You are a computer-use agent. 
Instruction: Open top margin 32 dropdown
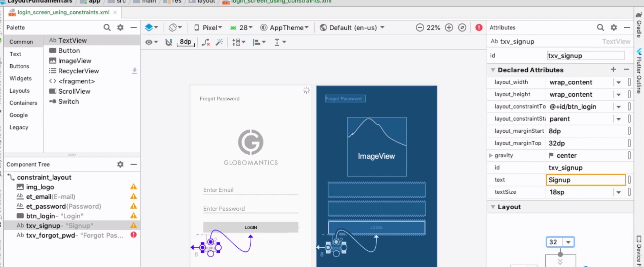point(568,242)
